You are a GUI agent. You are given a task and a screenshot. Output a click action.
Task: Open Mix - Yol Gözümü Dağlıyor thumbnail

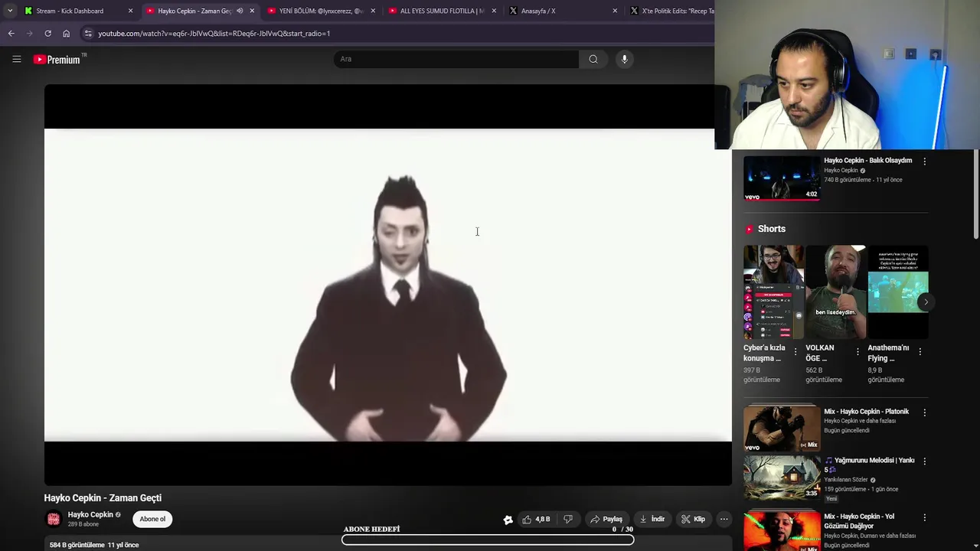coord(782,530)
